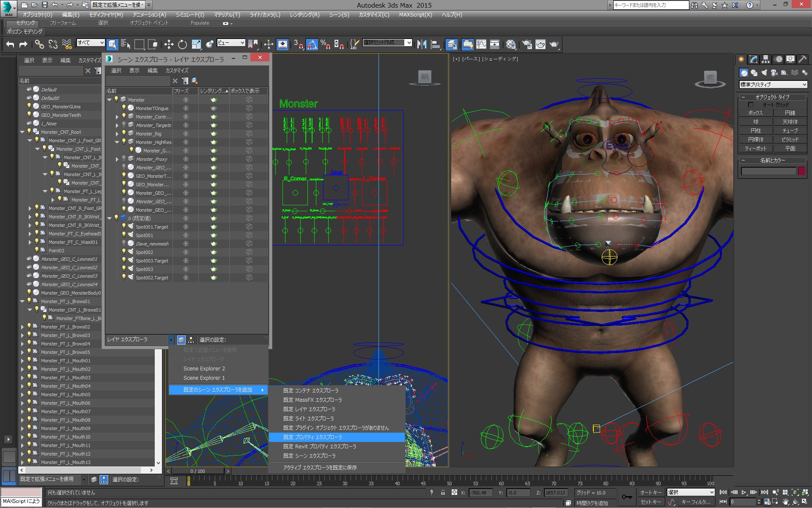
Task: Click the Select and Link tool
Action: pyautogui.click(x=39, y=44)
